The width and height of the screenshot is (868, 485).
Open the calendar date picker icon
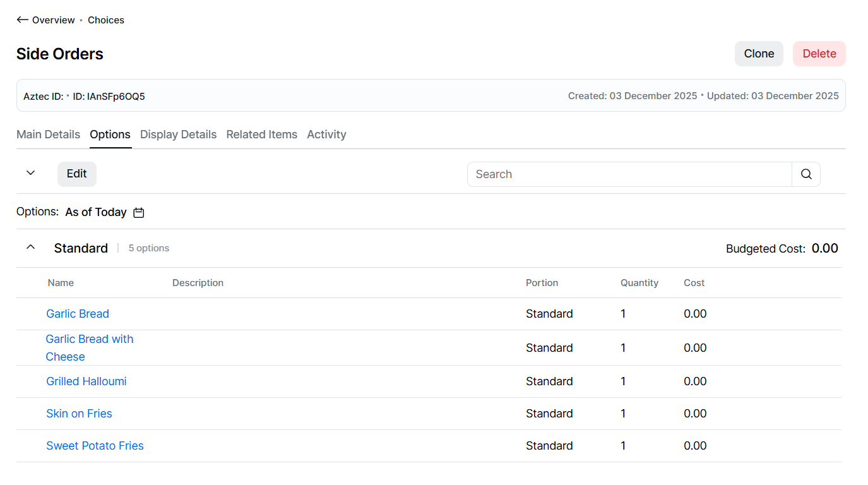[139, 213]
